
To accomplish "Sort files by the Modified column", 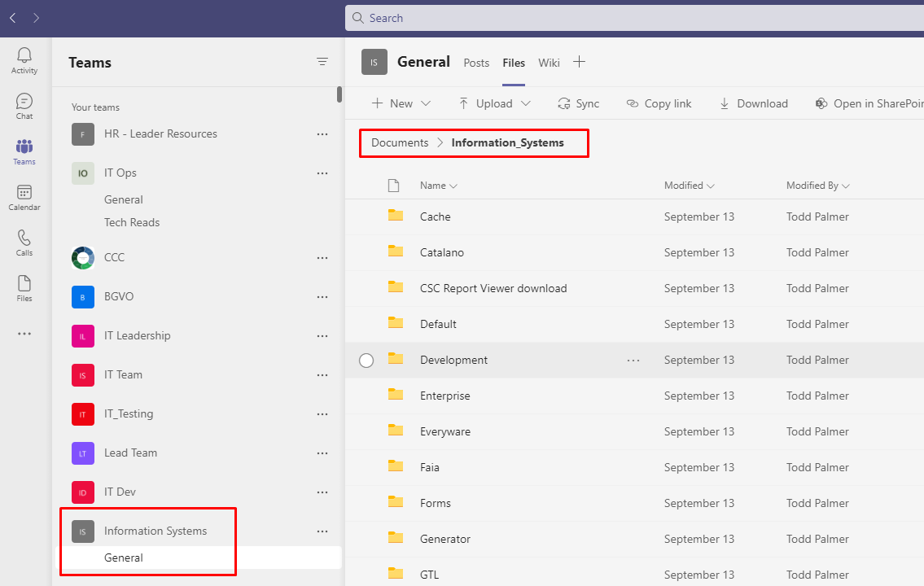I will tap(688, 186).
